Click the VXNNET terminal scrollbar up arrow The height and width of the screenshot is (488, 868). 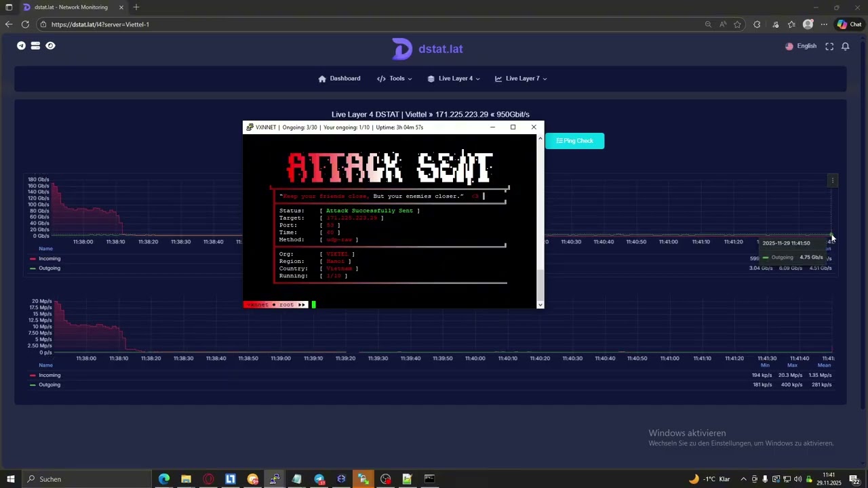(x=540, y=138)
